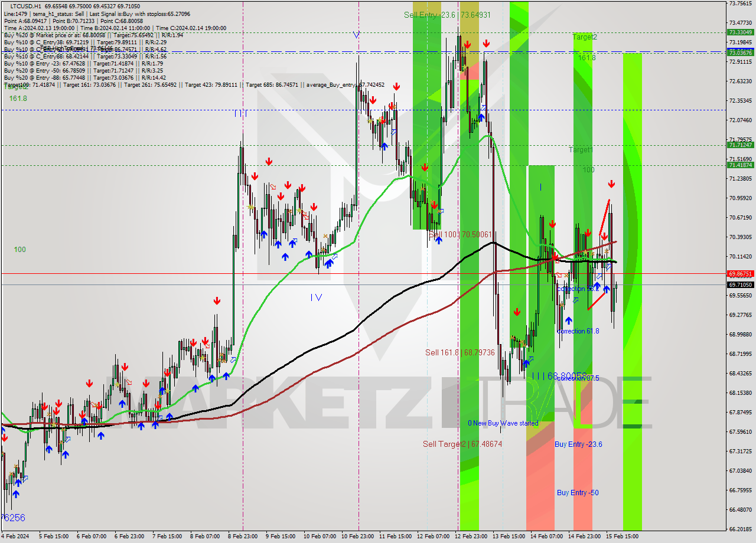Select the 'Buy %10 @ C_Entry88: 68.42144' line
The height and width of the screenshot is (543, 756).
pyautogui.click(x=85, y=56)
